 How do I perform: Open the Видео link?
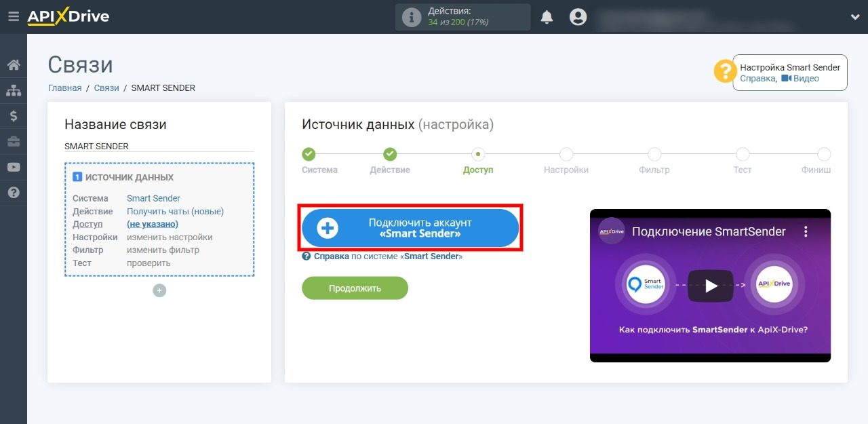pyautogui.click(x=800, y=79)
